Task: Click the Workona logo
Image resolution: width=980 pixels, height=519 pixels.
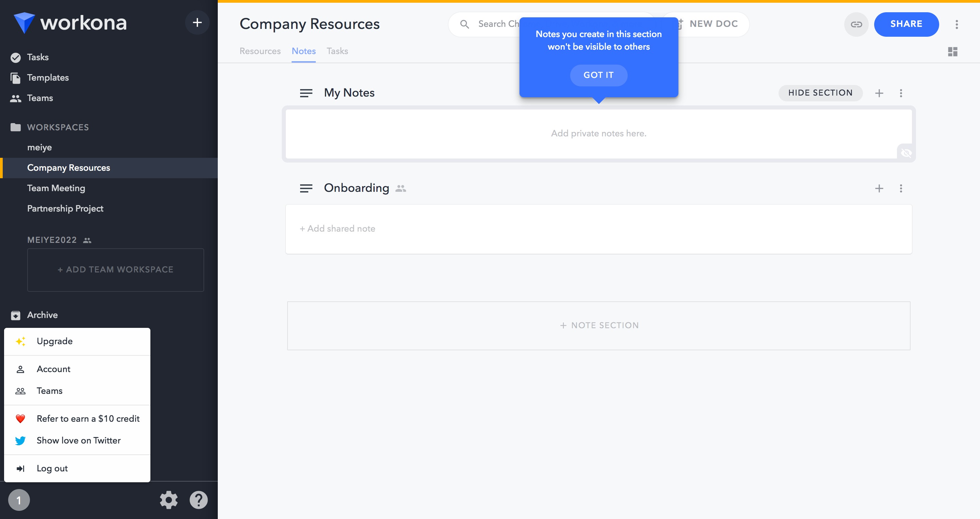Action: click(x=70, y=23)
